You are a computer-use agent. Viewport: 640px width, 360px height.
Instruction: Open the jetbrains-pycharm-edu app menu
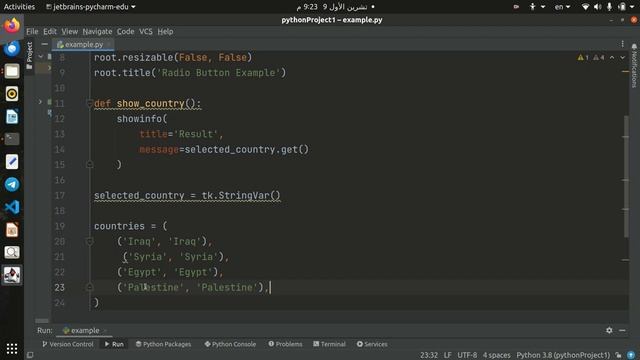(x=91, y=7)
